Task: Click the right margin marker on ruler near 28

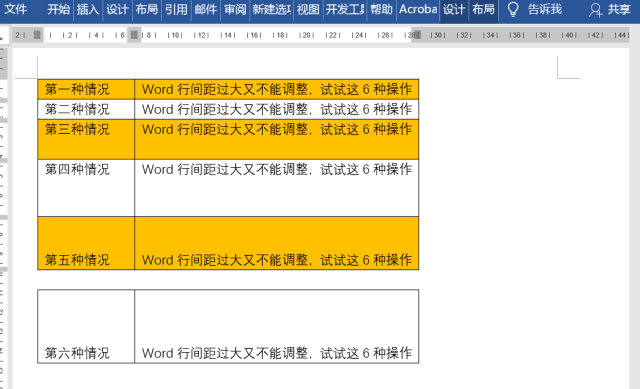Action: 417,35
